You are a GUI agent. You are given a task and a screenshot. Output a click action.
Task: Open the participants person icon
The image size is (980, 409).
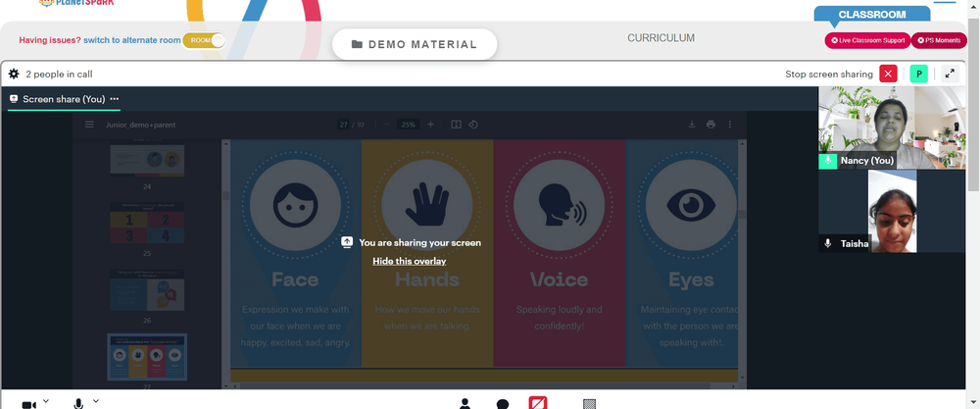465,403
